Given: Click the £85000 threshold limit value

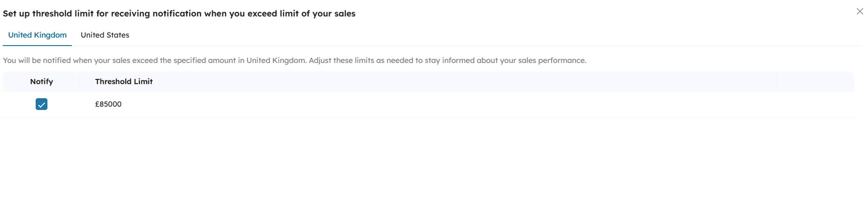Looking at the screenshot, I should (x=108, y=104).
